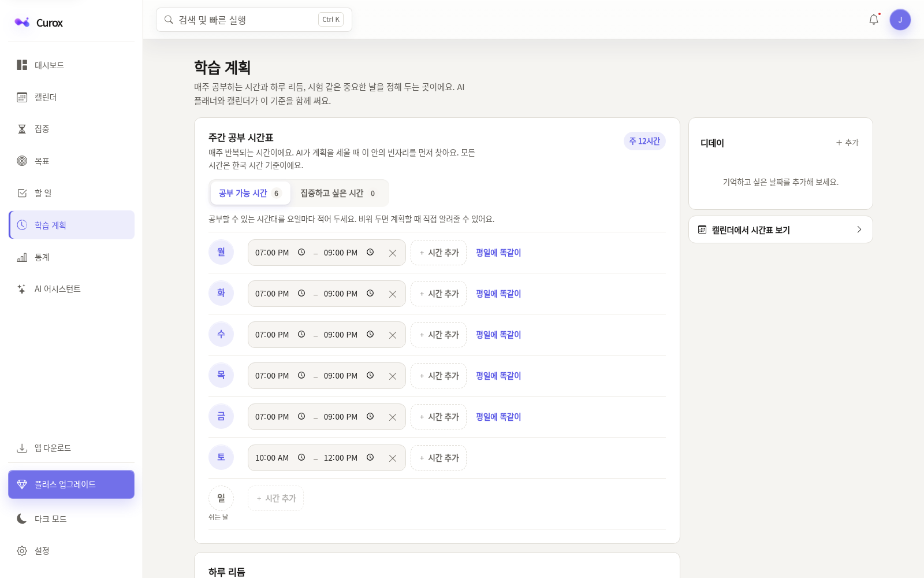Open clock picker for Monday start time
The width and height of the screenshot is (924, 578).
(301, 253)
